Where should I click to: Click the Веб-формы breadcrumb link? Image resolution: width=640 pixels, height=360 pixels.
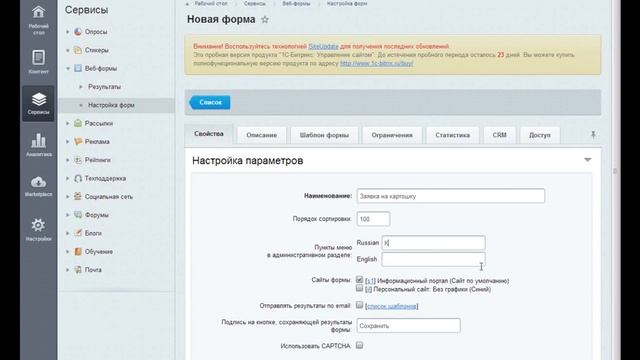[x=296, y=3]
